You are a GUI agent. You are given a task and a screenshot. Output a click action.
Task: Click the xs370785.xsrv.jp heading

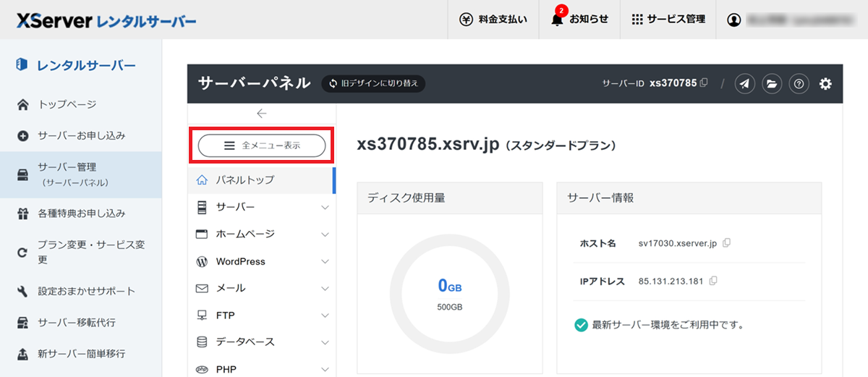point(428,144)
